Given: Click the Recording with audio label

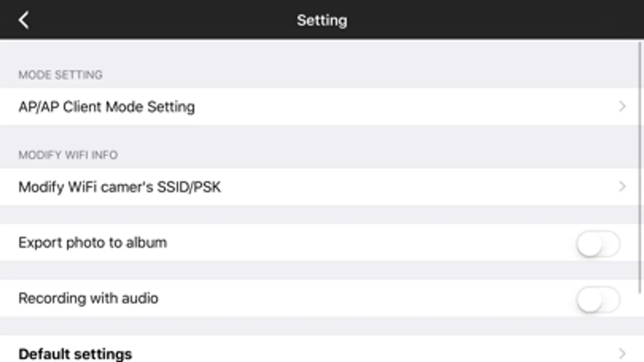Looking at the screenshot, I should 89,298.
